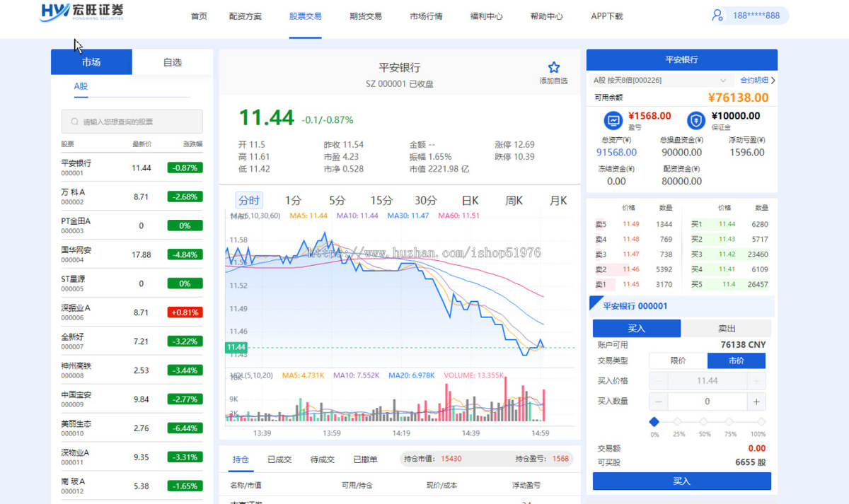The image size is (849, 504).
Task: Click the 宏旺证券 logo
Action: click(81, 11)
